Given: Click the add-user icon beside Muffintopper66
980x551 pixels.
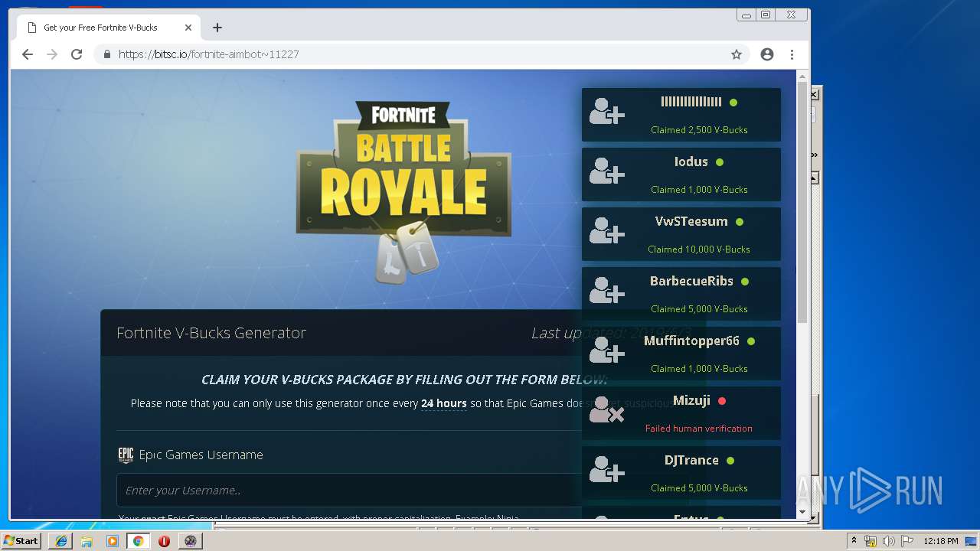Looking at the screenshot, I should 607,352.
